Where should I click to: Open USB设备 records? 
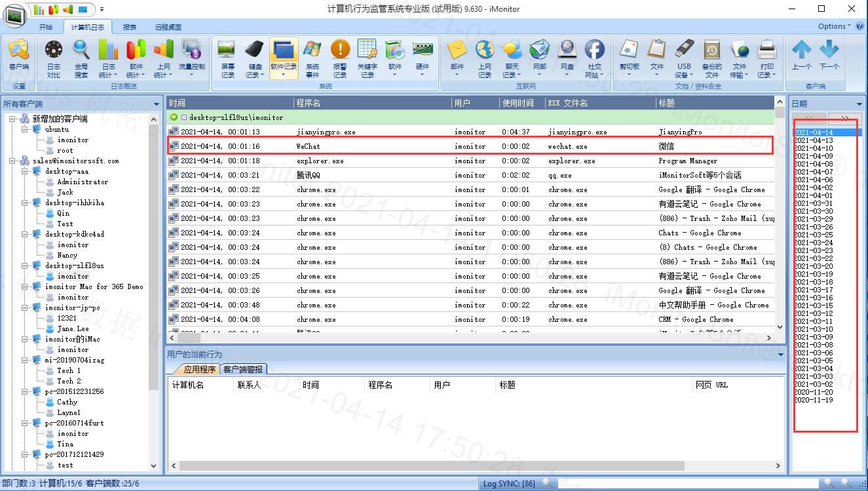click(684, 59)
